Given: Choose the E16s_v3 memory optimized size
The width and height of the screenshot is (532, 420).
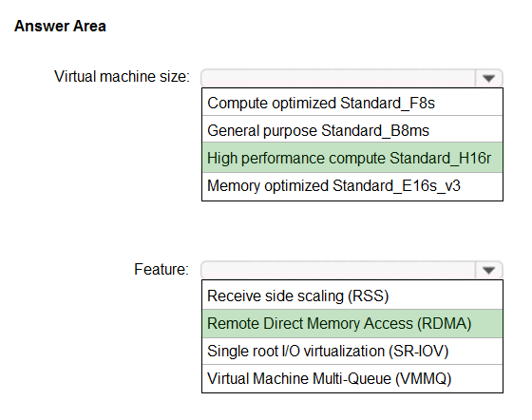Looking at the screenshot, I should (352, 186).
